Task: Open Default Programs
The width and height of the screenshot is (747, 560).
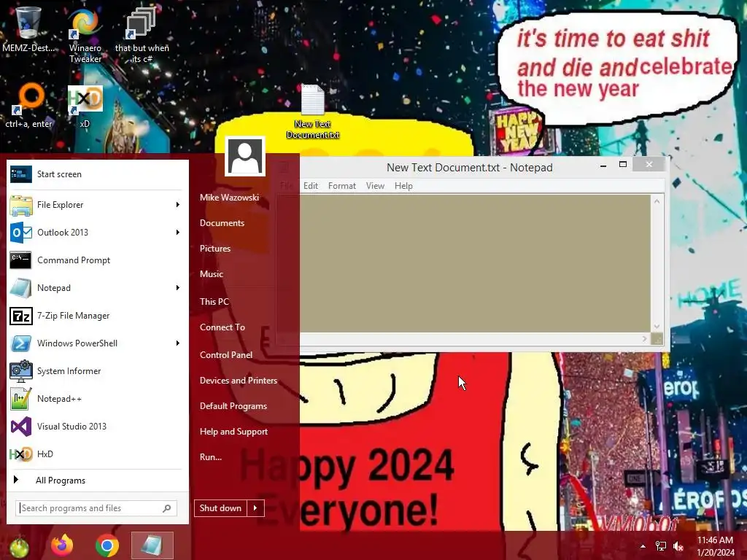Action: coord(233,406)
